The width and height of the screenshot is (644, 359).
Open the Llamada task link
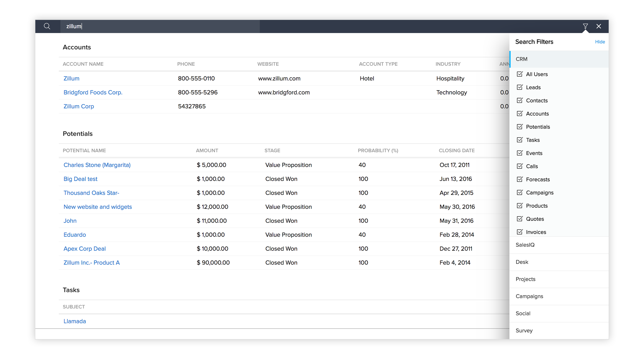click(x=74, y=321)
